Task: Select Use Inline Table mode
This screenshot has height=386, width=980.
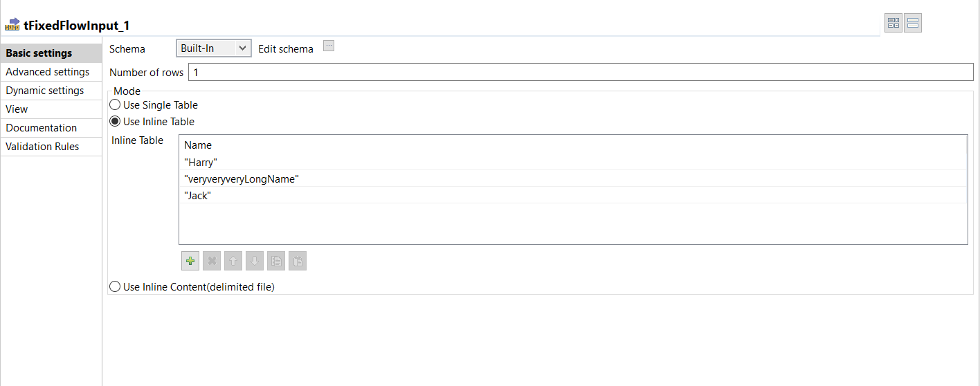Action: click(116, 122)
